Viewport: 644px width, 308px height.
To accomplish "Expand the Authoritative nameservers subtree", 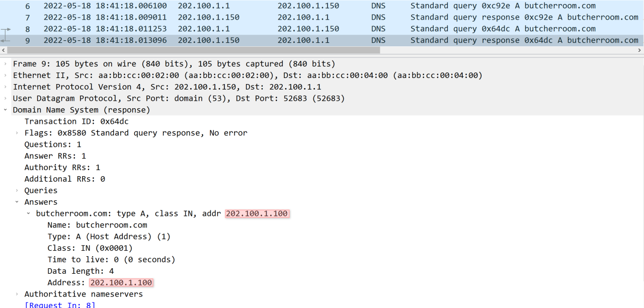I will (x=17, y=294).
